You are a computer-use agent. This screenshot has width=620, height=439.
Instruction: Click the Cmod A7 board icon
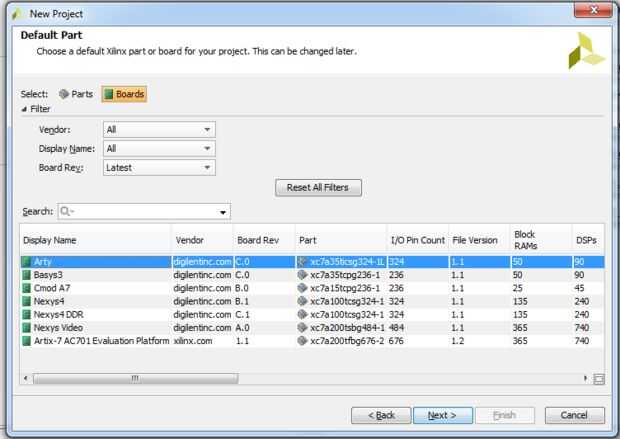click(x=26, y=288)
